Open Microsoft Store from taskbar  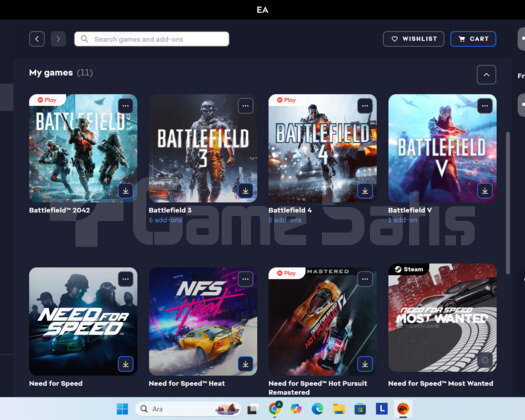click(360, 409)
